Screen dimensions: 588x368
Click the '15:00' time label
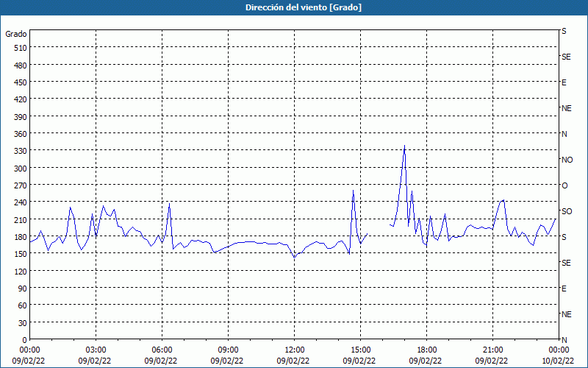(x=360, y=350)
